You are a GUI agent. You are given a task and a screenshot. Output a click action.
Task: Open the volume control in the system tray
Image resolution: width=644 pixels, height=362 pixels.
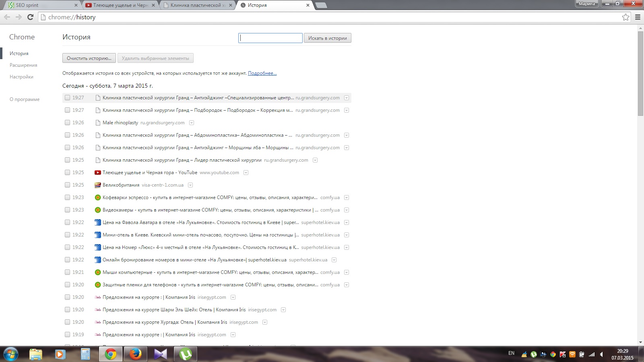pos(601,354)
